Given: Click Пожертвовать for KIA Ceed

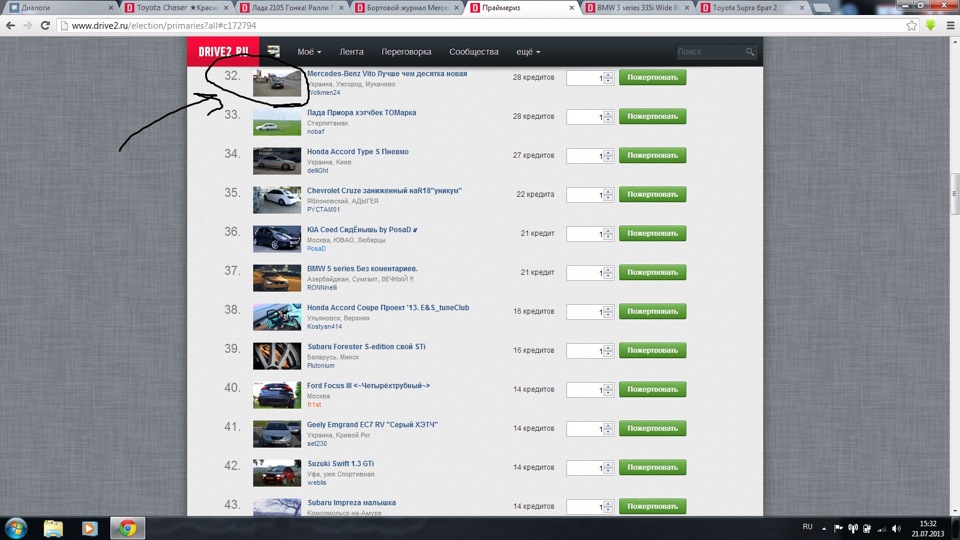Looking at the screenshot, I should tap(652, 233).
